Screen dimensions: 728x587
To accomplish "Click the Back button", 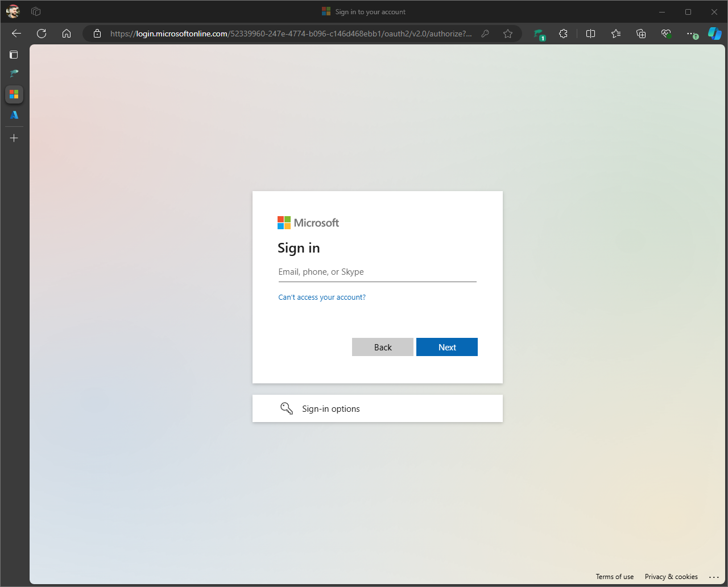I will tap(383, 347).
